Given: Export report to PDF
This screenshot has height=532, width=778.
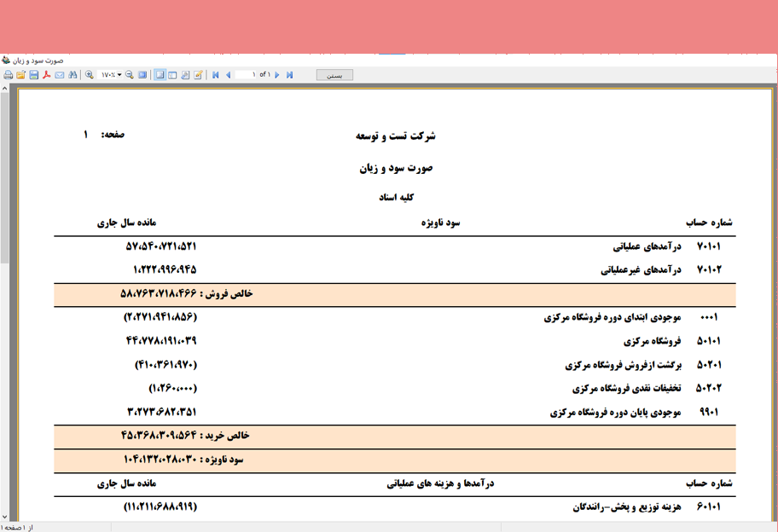Looking at the screenshot, I should (47, 75).
